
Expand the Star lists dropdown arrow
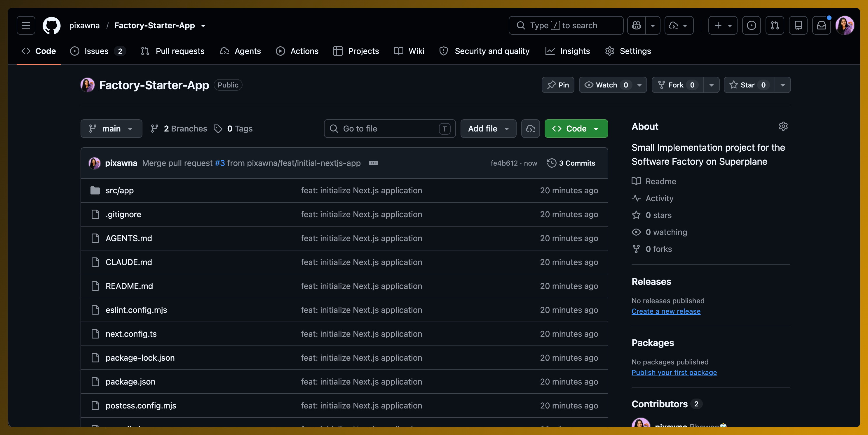pos(782,85)
